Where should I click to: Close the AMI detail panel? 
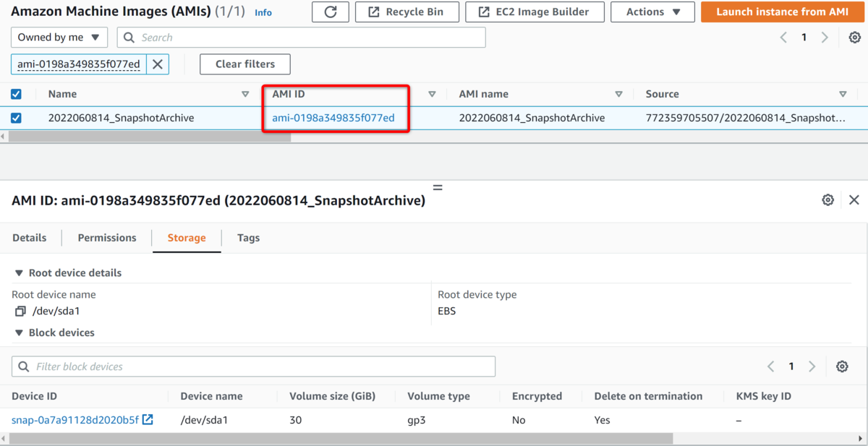(854, 200)
